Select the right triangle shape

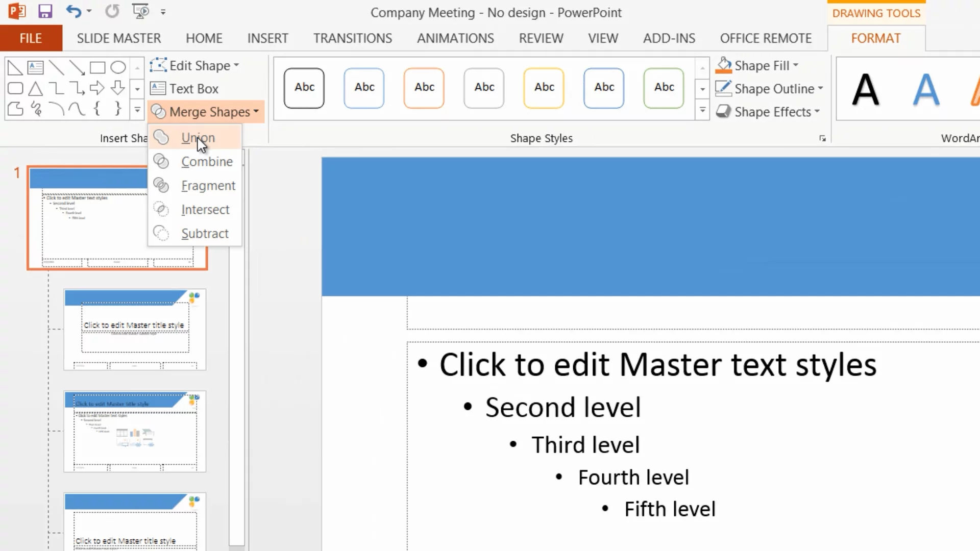pyautogui.click(x=15, y=67)
